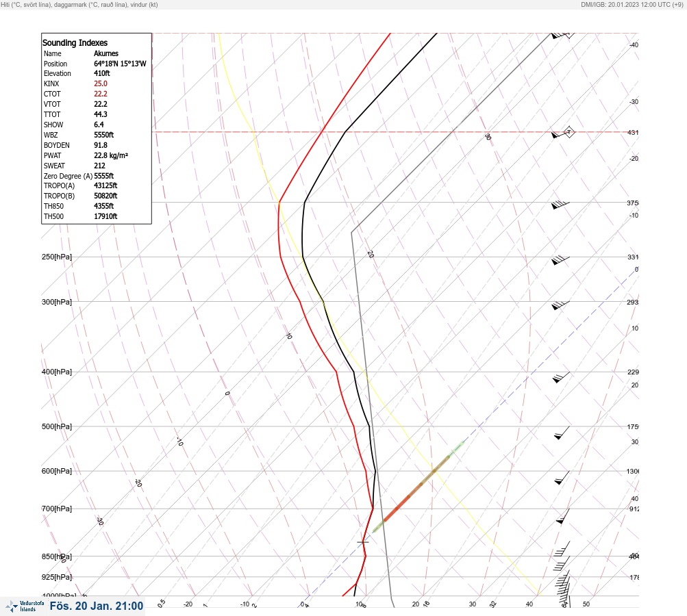Click the wind barb at 400 hPa
Image resolution: width=687 pixels, height=616 pixels.
(x=561, y=377)
